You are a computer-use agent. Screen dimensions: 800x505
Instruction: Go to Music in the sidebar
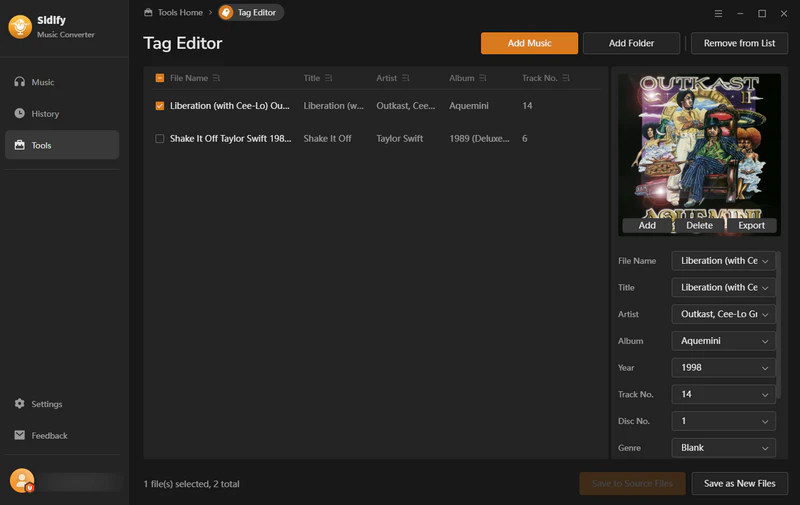coord(62,82)
